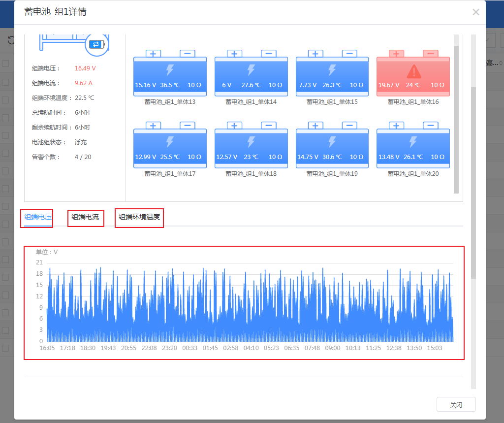Click 组端环境温度 value 22.5 ℃
The height and width of the screenshot is (423, 504).
point(85,98)
